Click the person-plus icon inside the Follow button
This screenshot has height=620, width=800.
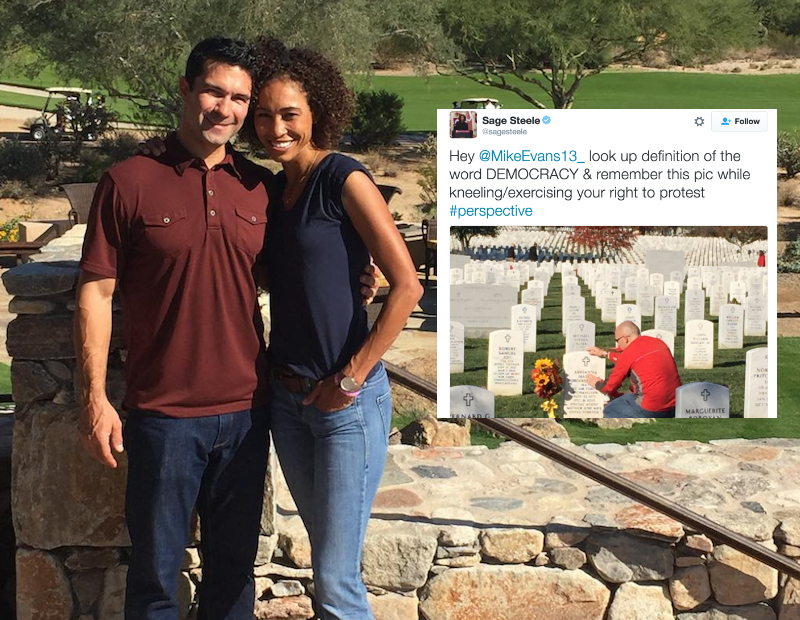(x=726, y=121)
